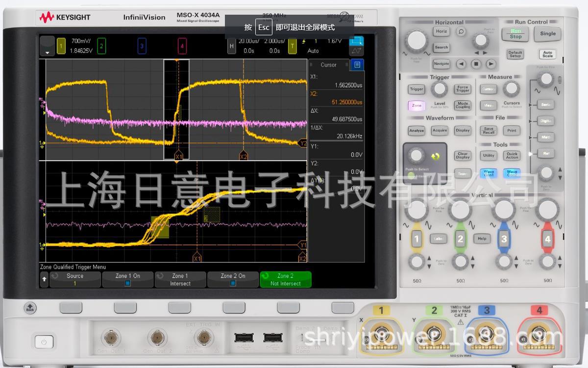Screen dimensions: 588x368
Task: Select the Math key
Action: [x=546, y=137]
